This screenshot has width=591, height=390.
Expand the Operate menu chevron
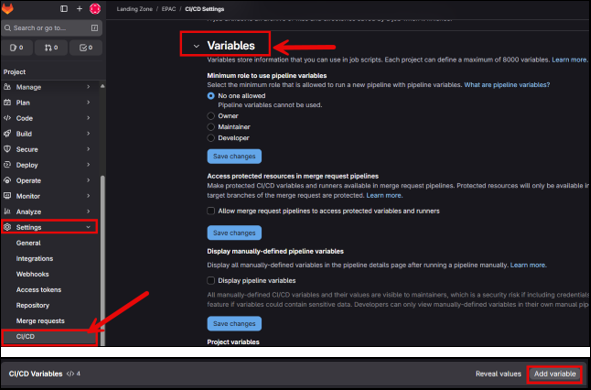88,180
